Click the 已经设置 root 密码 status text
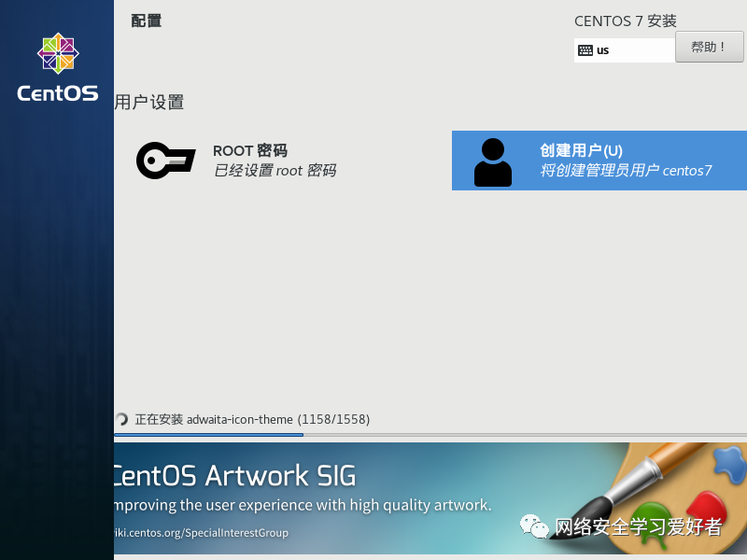The height and width of the screenshot is (560, 747). 275,171
